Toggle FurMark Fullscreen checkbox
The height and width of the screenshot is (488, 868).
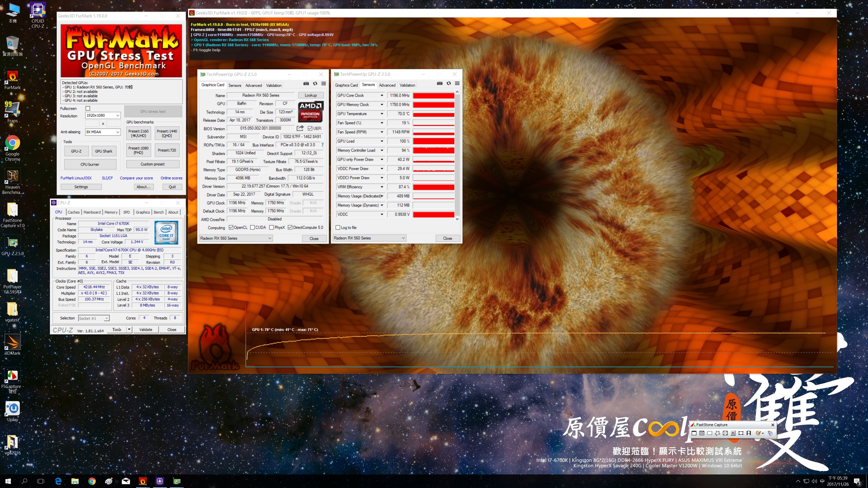(88, 108)
